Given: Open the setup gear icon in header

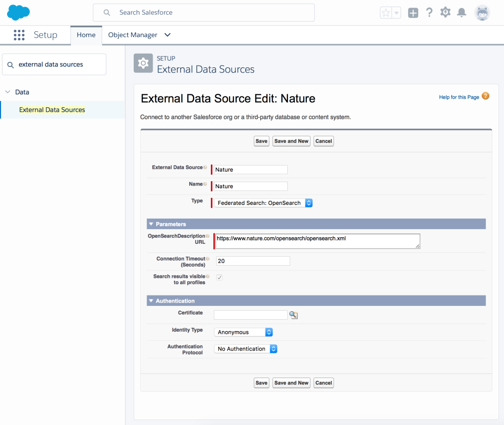Looking at the screenshot, I should tap(446, 12).
